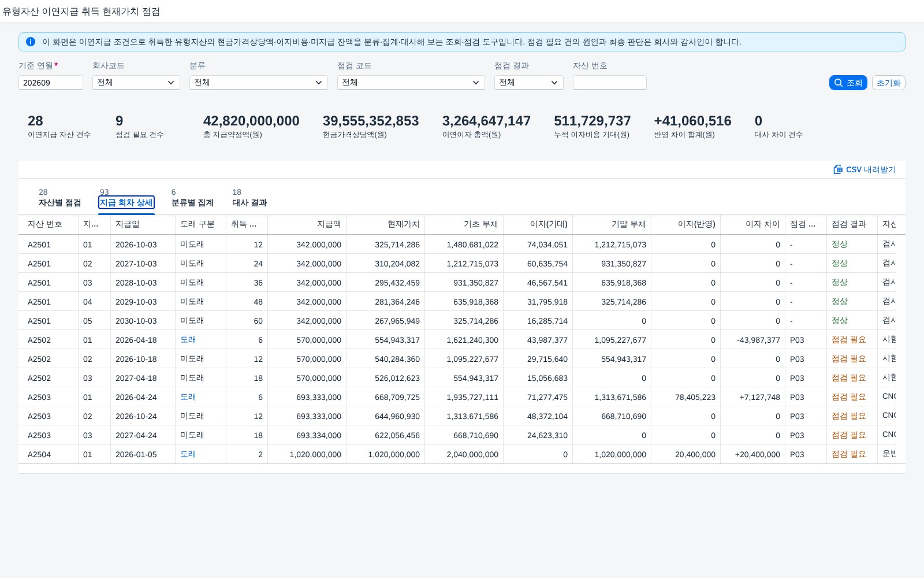924x578 pixels.
Task: Click date 2030-10-03 in A2501 row
Action: [x=136, y=321]
